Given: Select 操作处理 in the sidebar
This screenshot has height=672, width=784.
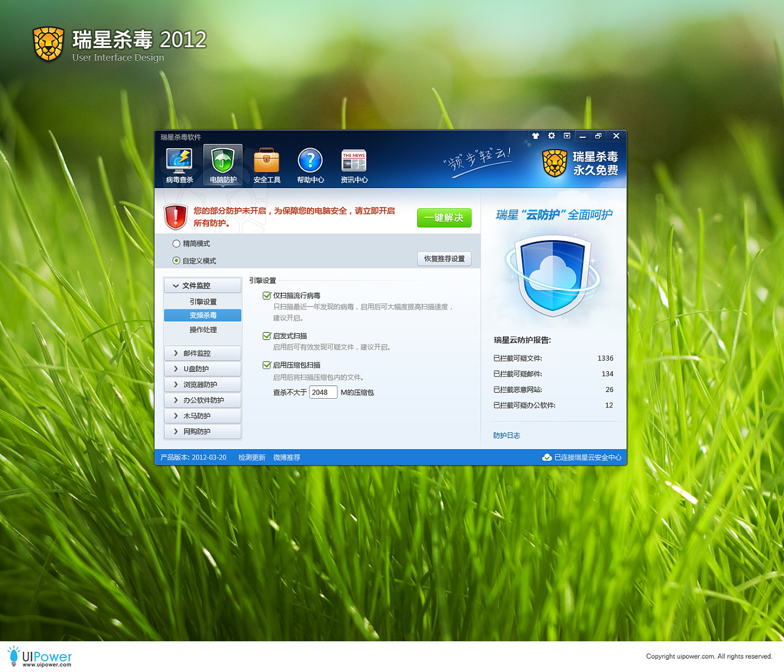Looking at the screenshot, I should point(202,330).
